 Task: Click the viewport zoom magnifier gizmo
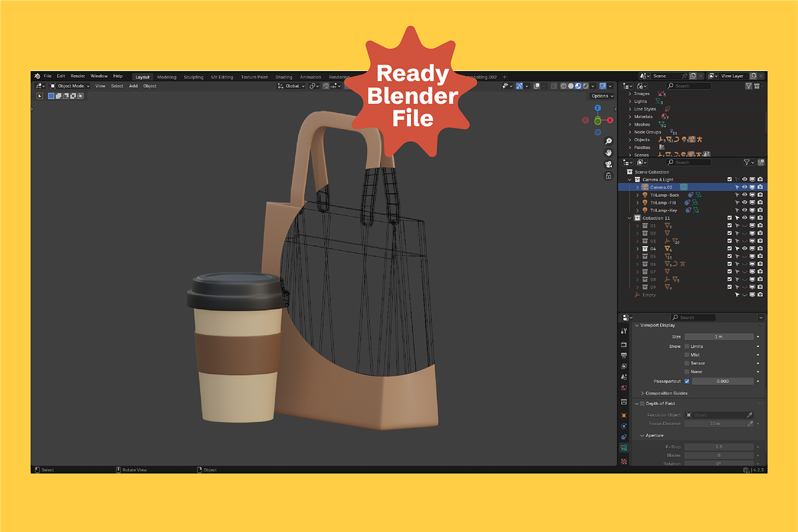(x=608, y=142)
